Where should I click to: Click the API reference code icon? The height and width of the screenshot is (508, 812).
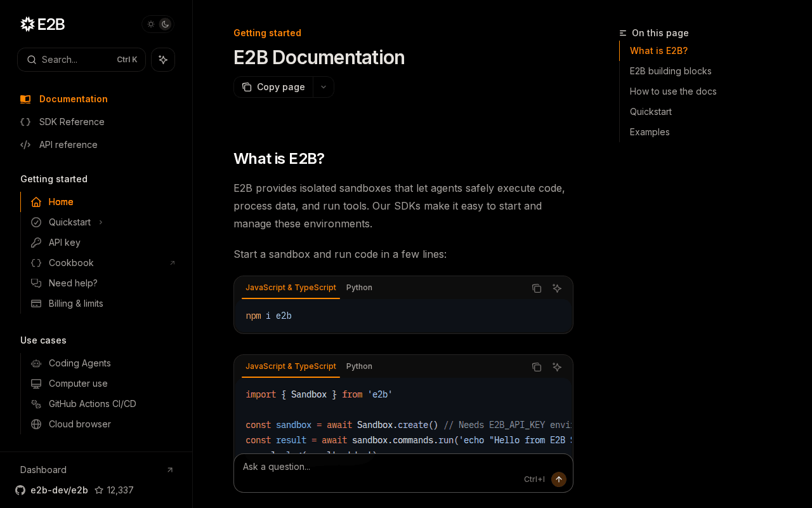click(25, 145)
